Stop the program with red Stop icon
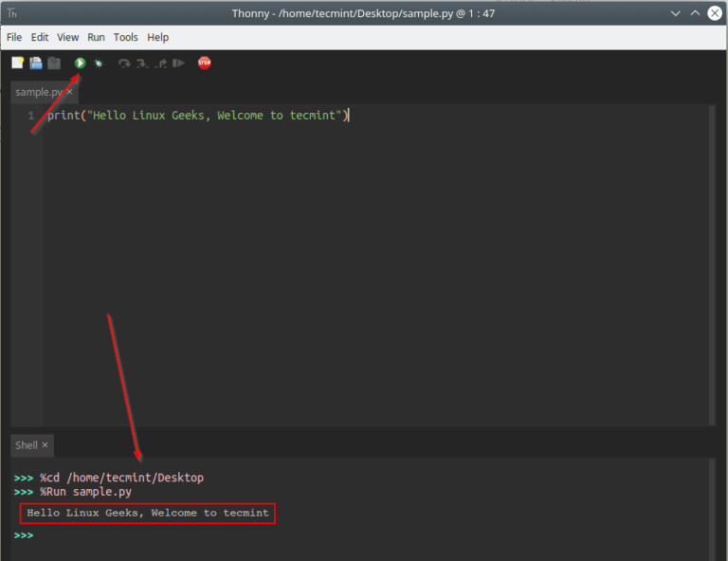The image size is (728, 561). point(205,63)
